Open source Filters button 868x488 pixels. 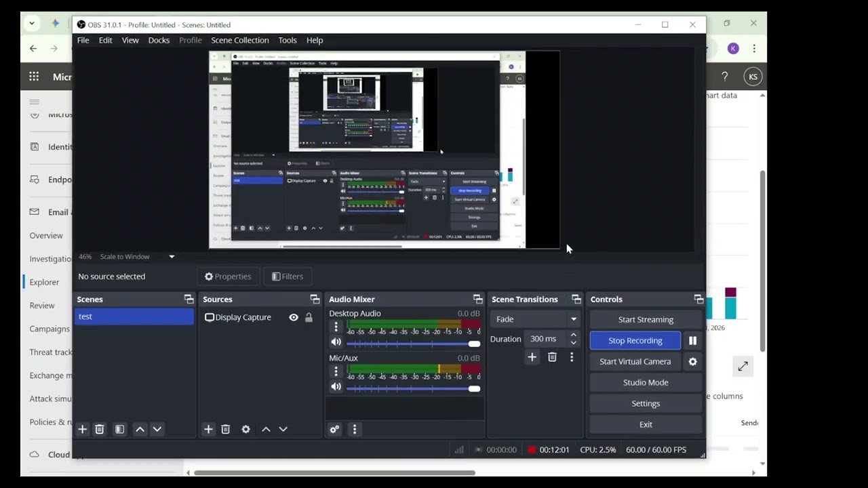[288, 277]
